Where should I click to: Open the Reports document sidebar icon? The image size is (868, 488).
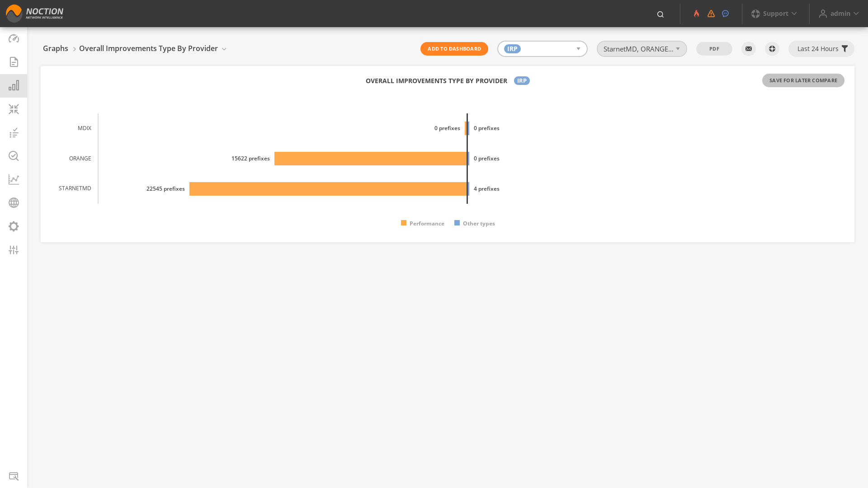point(14,62)
